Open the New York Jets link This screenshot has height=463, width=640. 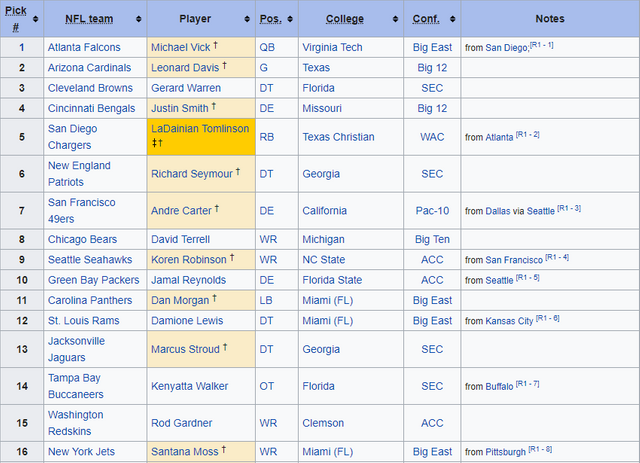point(81,452)
